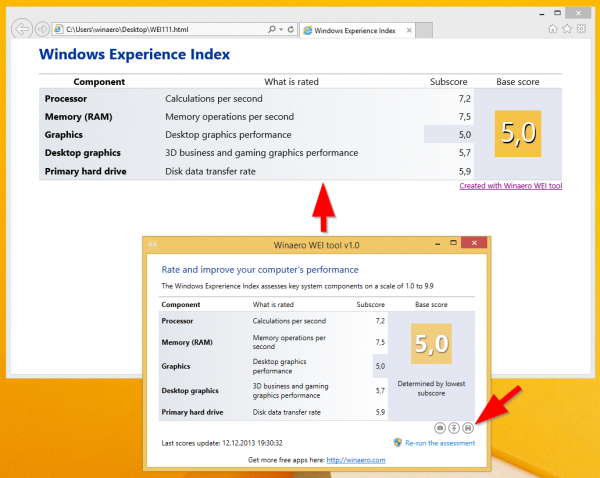Click the Subscore column header in WEI tool
600x478 pixels.
click(370, 304)
